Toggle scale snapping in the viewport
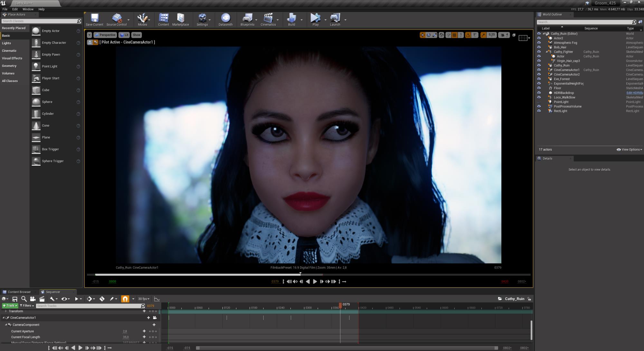Image resolution: width=644 pixels, height=351 pixels. 483,35
